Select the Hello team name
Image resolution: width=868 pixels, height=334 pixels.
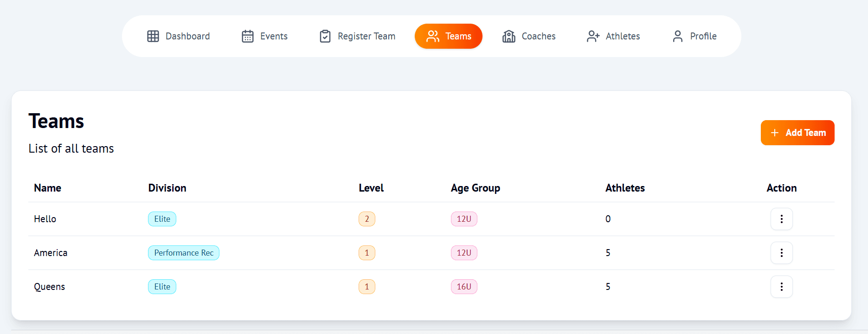click(x=45, y=219)
